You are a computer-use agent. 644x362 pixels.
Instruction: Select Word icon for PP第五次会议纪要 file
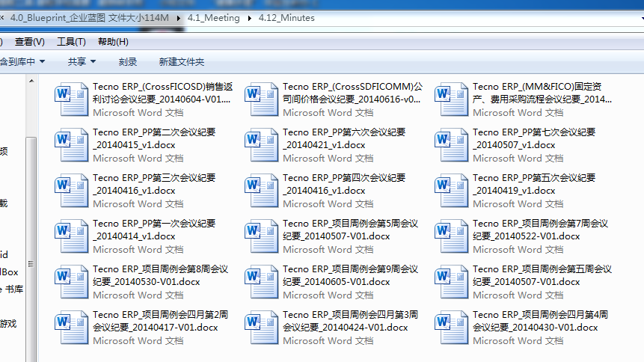(451, 191)
